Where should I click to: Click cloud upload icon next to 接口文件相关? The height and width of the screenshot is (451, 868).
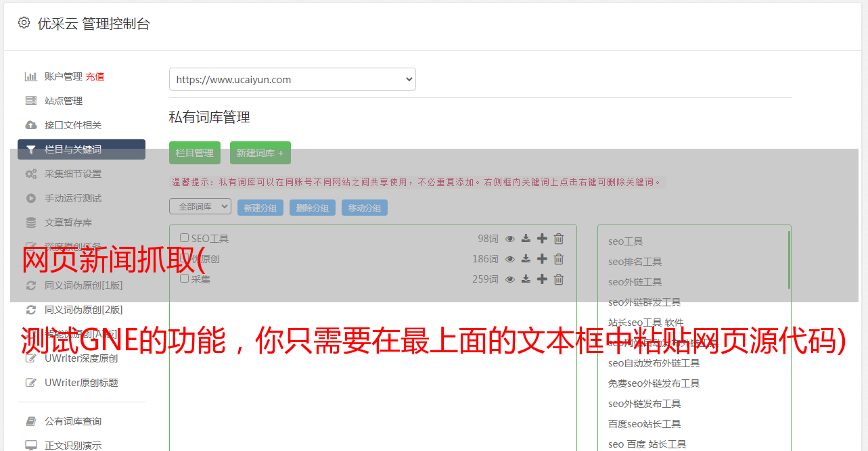point(31,125)
